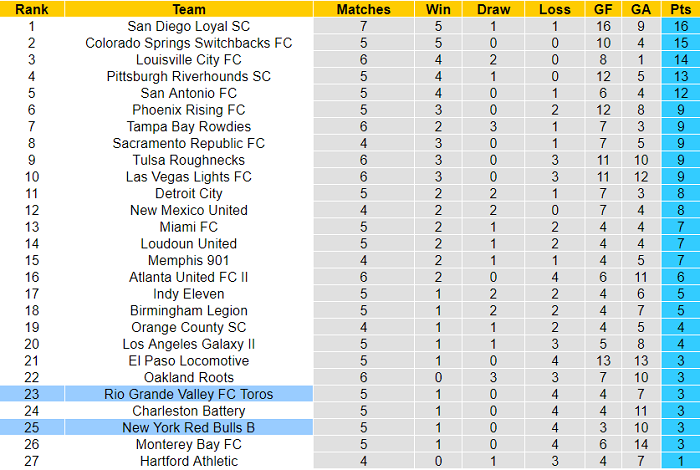700x470 pixels.
Task: Click the Rank column header
Action: [31, 9]
